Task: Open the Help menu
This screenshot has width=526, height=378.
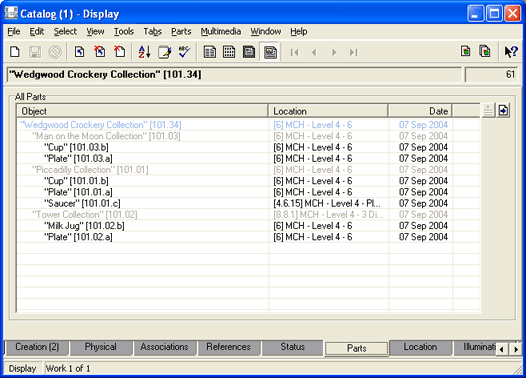Action: tap(299, 32)
